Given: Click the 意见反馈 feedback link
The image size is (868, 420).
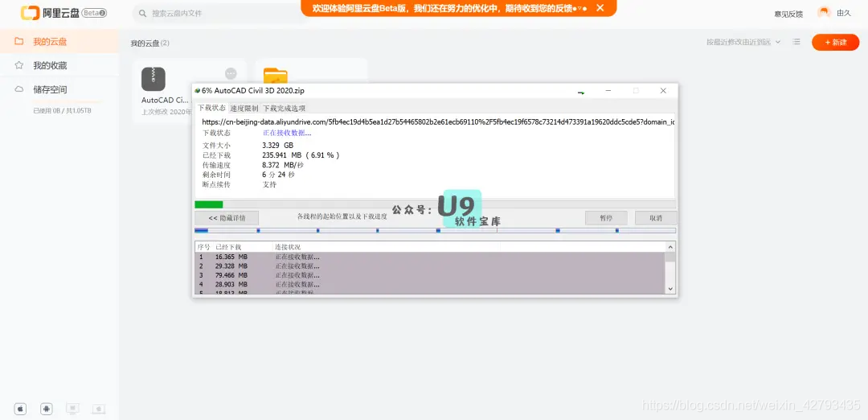Looking at the screenshot, I should click(x=788, y=14).
